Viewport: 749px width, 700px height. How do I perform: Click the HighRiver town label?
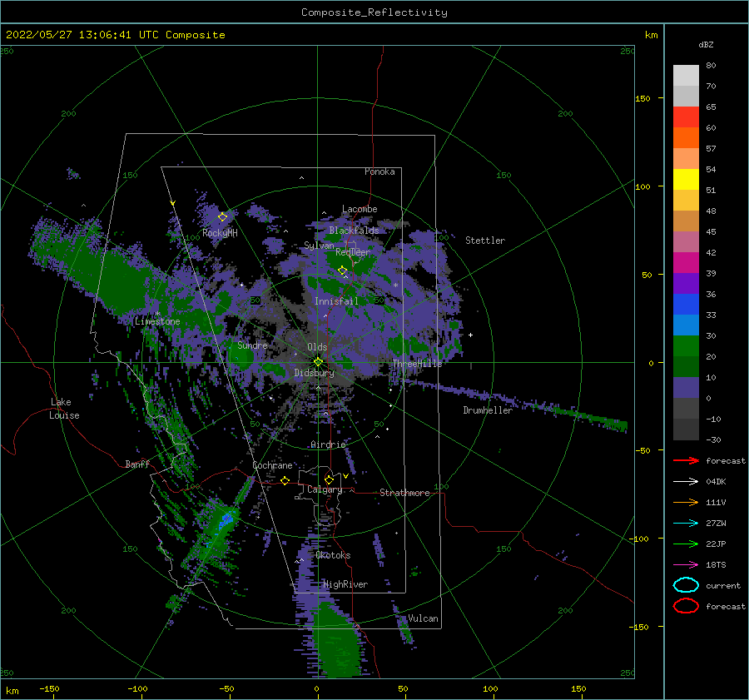coord(345,584)
